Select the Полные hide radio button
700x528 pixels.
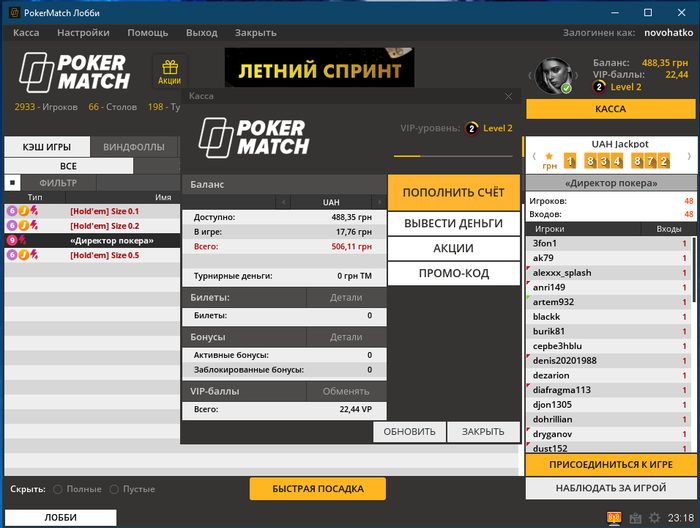tap(58, 490)
